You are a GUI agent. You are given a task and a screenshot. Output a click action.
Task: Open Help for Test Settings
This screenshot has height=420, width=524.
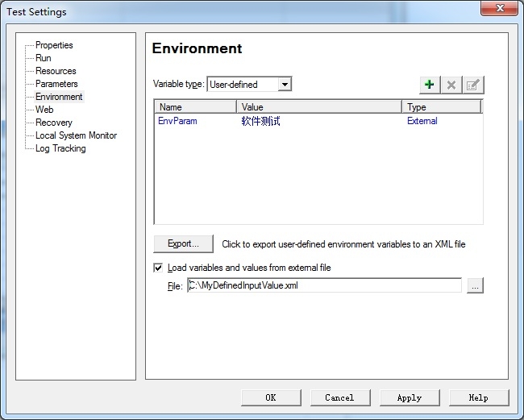pyautogui.click(x=479, y=397)
